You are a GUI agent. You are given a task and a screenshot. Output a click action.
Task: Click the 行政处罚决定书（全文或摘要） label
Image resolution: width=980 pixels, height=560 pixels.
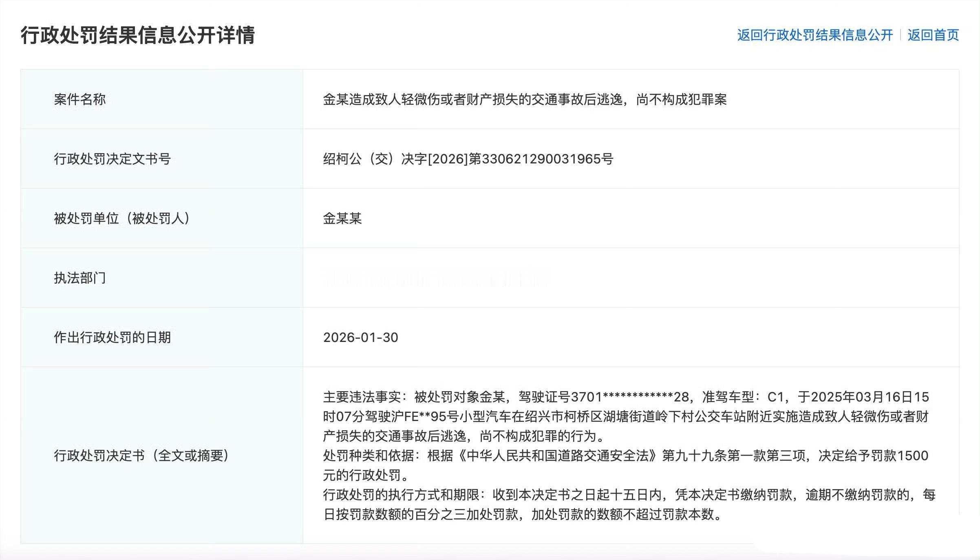[141, 455]
